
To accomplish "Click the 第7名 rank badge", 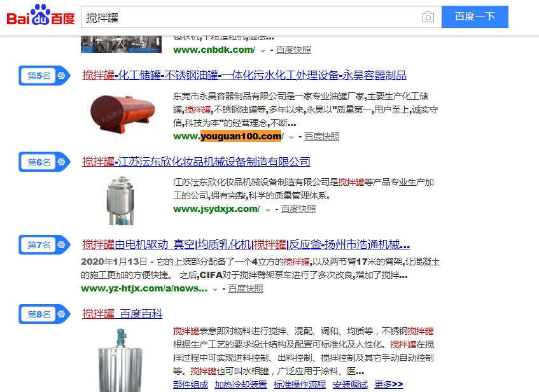I will [x=45, y=245].
